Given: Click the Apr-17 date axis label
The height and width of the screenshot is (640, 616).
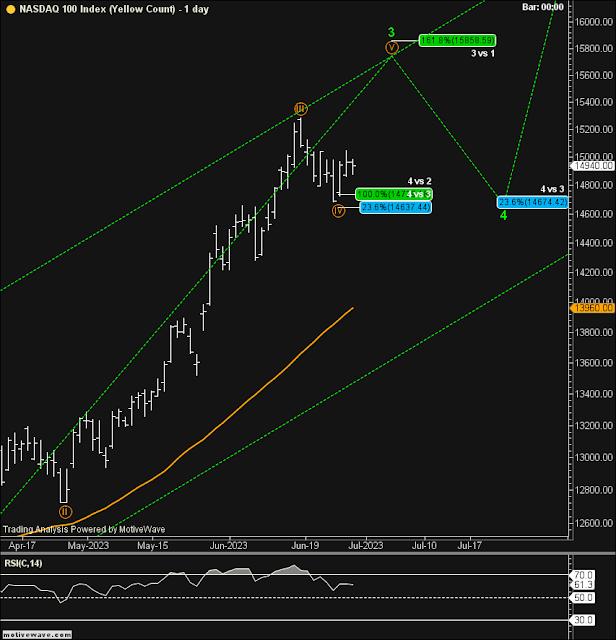Looking at the screenshot, I should pos(22,545).
